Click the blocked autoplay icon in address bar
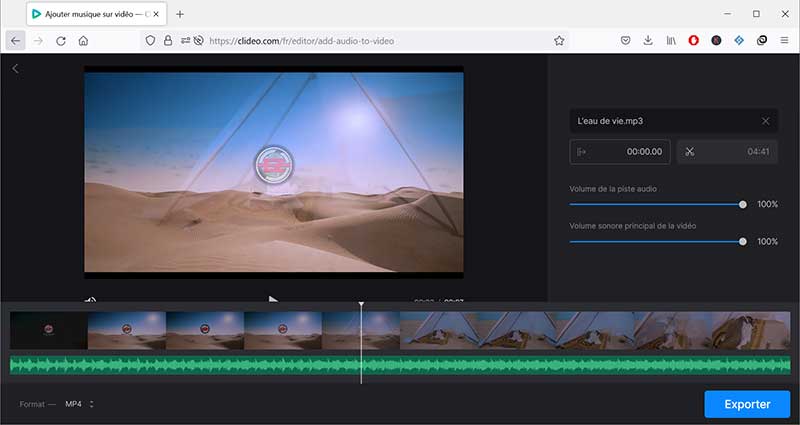 pos(199,40)
